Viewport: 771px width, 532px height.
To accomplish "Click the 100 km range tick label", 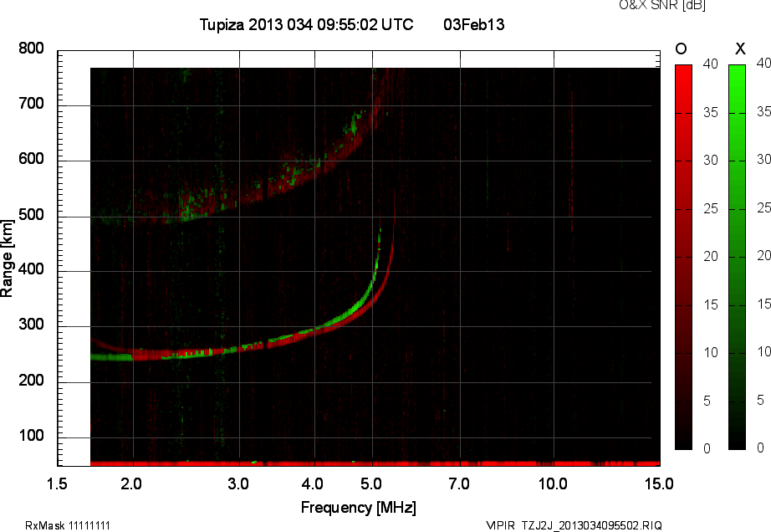I will pos(31,437).
